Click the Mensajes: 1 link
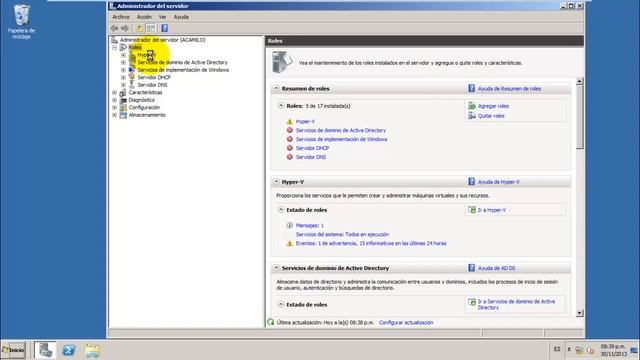 pyautogui.click(x=310, y=226)
